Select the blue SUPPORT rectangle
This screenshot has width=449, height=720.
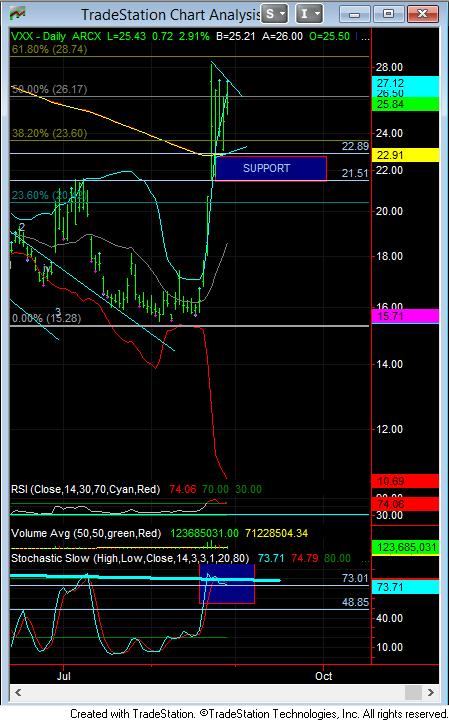point(271,168)
